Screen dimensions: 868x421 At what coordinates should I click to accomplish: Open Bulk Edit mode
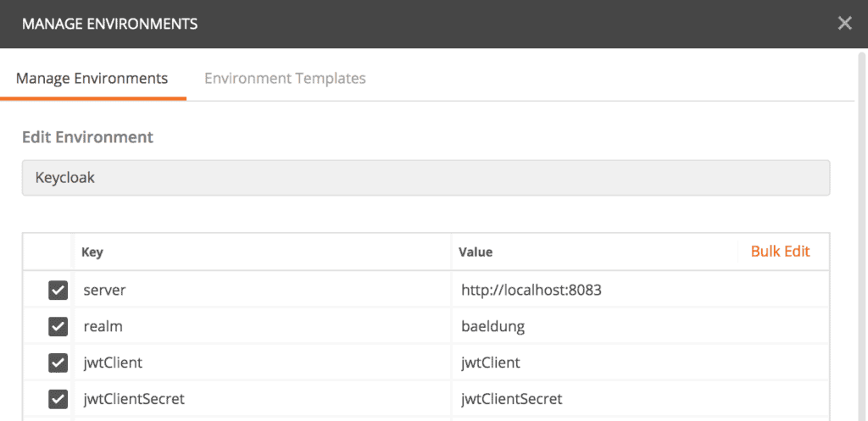(780, 252)
